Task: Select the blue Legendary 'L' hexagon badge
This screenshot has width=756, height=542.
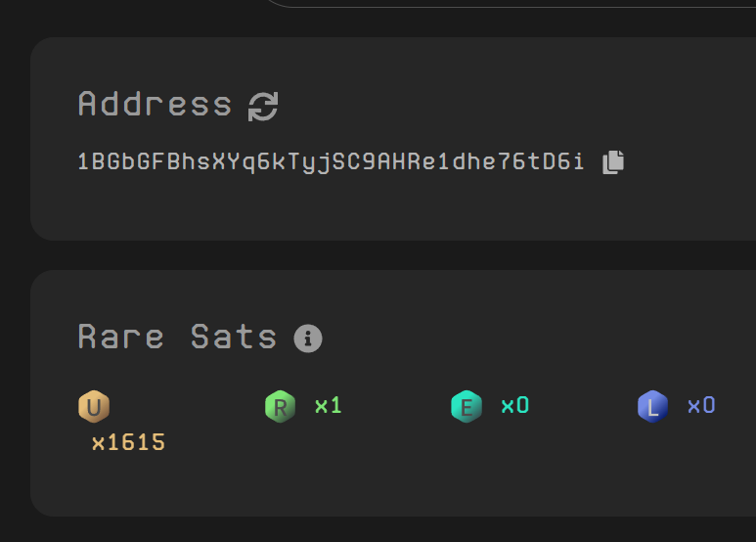Action: 652,405
